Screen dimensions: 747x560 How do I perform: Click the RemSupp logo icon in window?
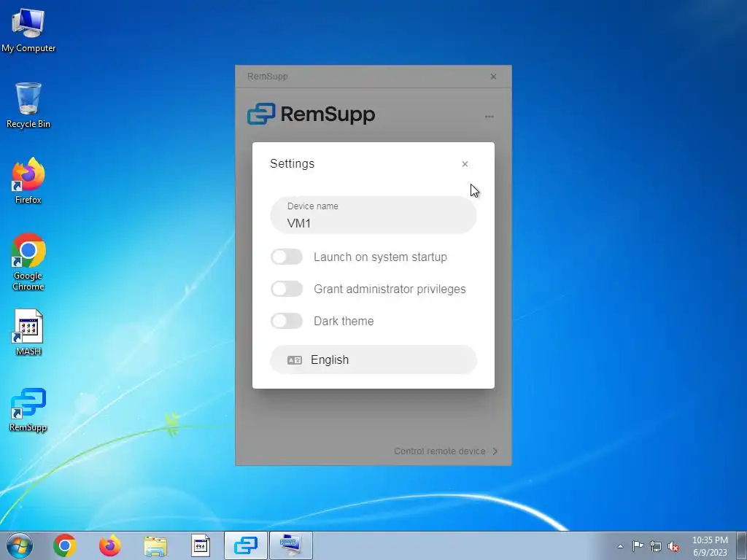coord(261,114)
